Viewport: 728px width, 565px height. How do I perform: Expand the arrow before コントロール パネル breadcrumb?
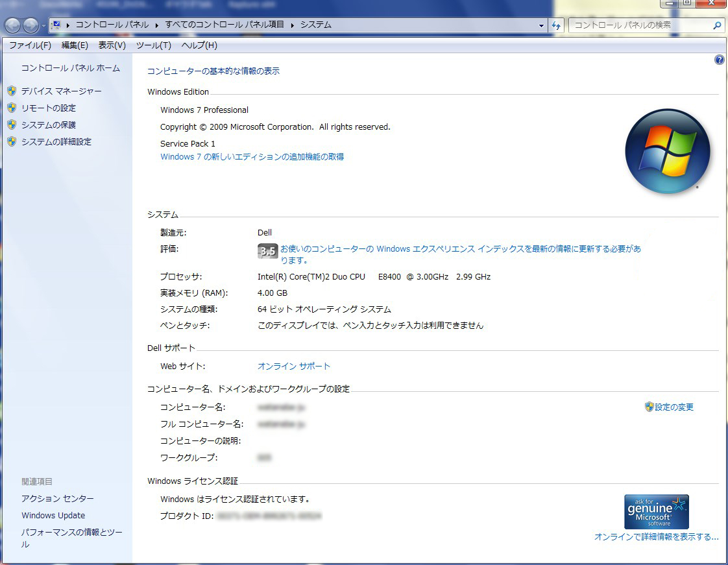pyautogui.click(x=67, y=25)
